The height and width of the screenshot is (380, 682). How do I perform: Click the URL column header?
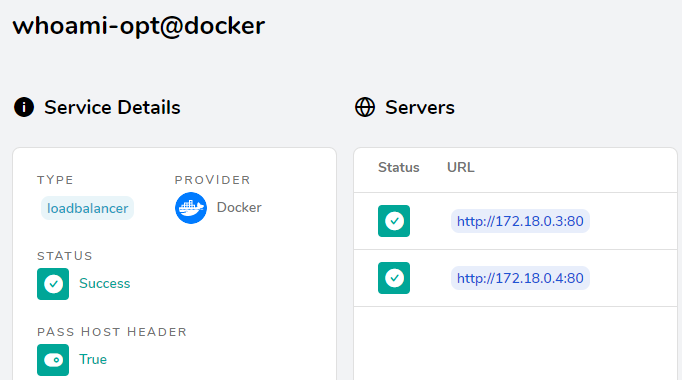point(461,167)
